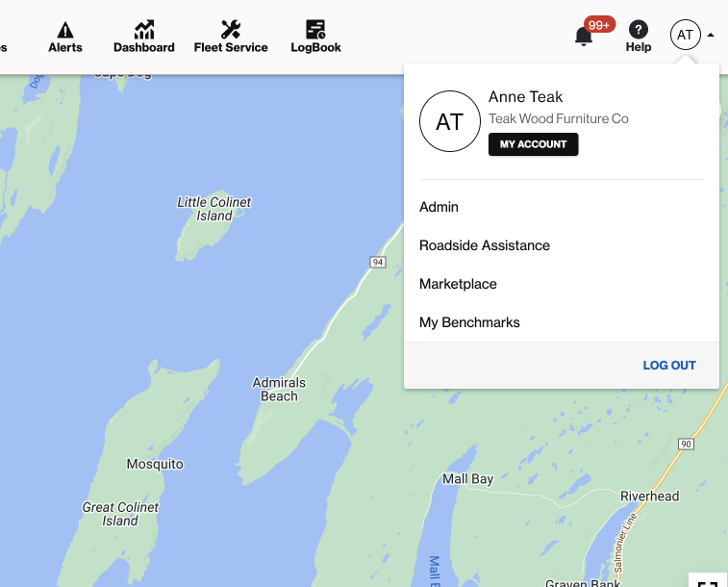
Task: Click the Admirals Beach map label
Action: click(x=279, y=390)
